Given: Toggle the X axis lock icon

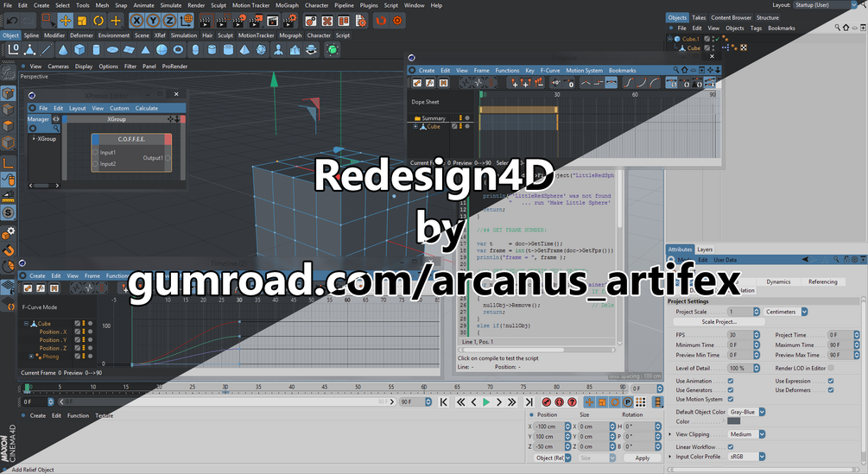Looking at the screenshot, I should pyautogui.click(x=136, y=21).
